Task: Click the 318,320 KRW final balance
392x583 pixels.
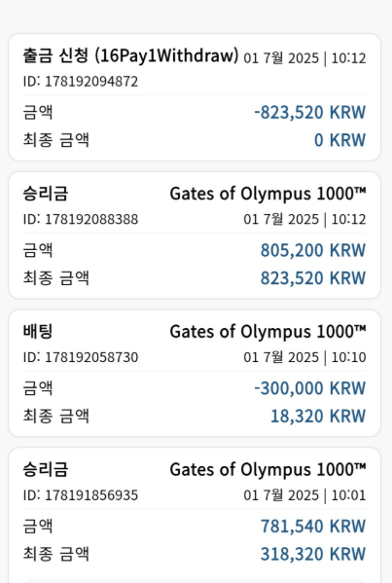Action: pos(313,554)
